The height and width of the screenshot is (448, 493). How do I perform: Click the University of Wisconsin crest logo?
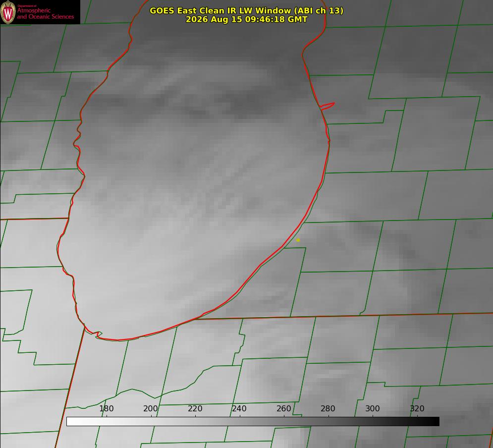[8, 12]
